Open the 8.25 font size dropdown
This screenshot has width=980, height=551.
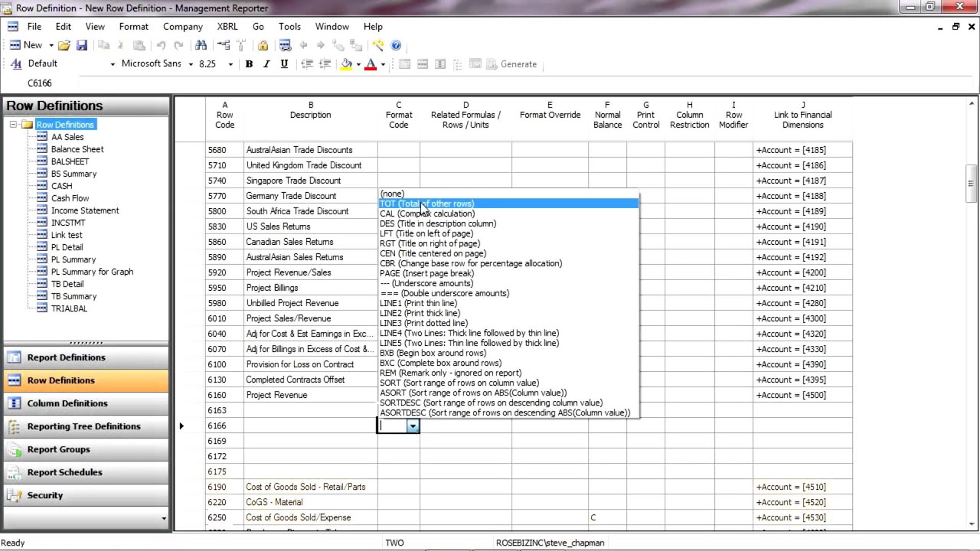230,64
